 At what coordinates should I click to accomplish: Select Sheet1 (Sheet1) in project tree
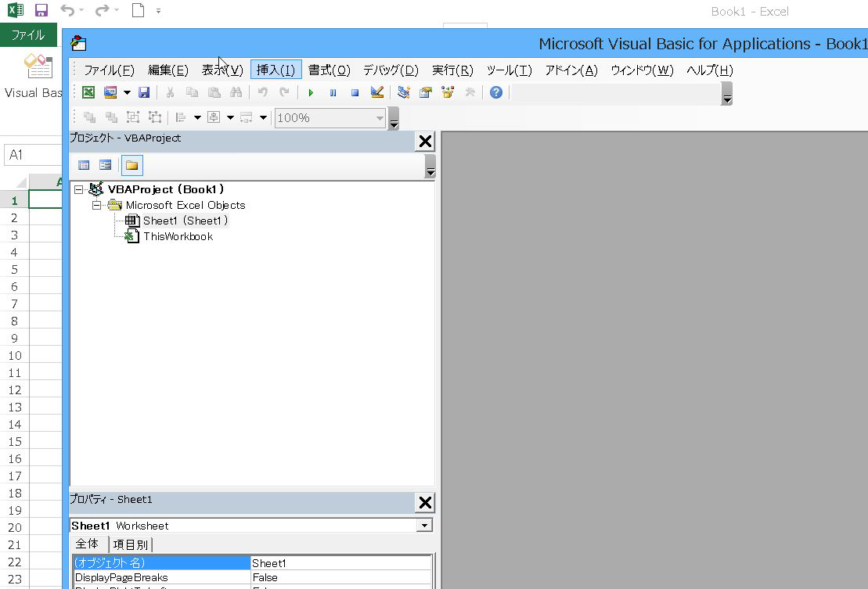(186, 221)
